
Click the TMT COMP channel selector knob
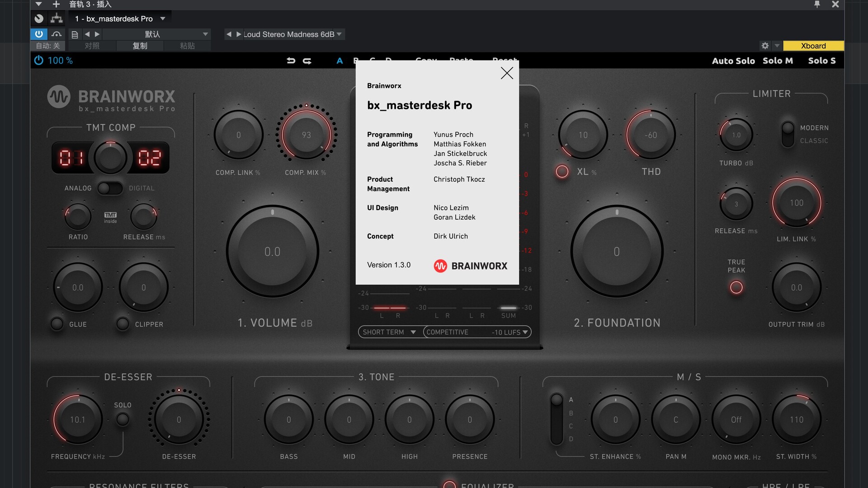(110, 158)
